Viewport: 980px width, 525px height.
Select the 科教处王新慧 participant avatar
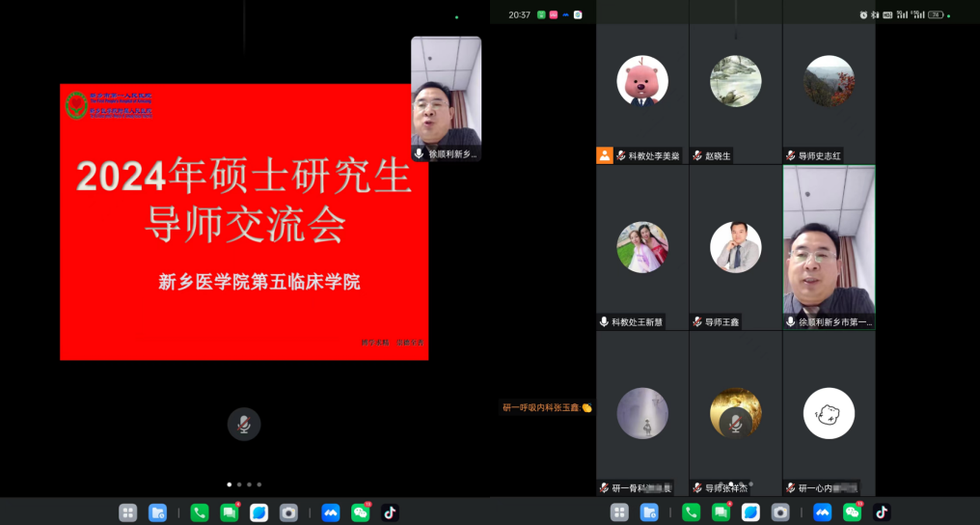(642, 247)
